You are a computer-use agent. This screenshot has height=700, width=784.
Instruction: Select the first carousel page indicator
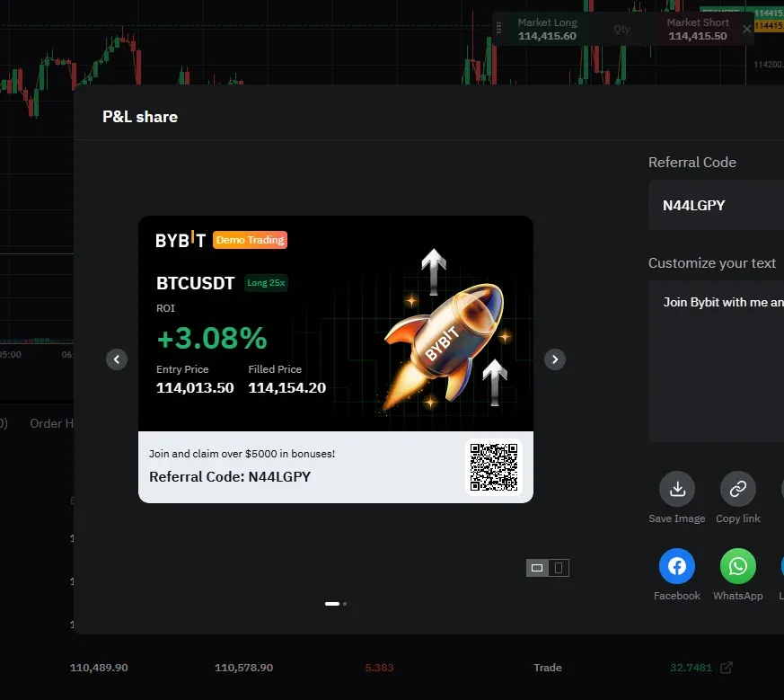pos(332,604)
